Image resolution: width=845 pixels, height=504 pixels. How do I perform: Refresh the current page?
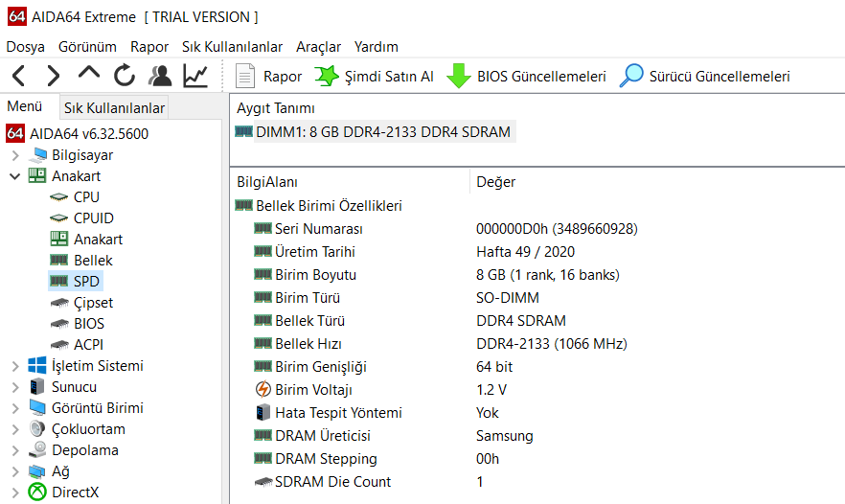click(124, 76)
